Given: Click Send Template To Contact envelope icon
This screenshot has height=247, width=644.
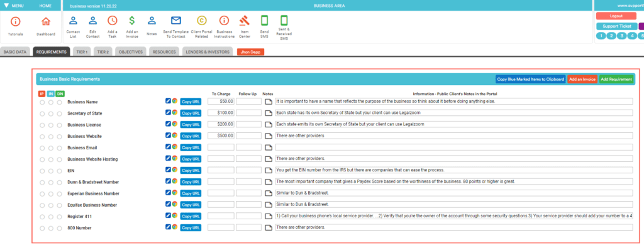Looking at the screenshot, I should coord(176,21).
